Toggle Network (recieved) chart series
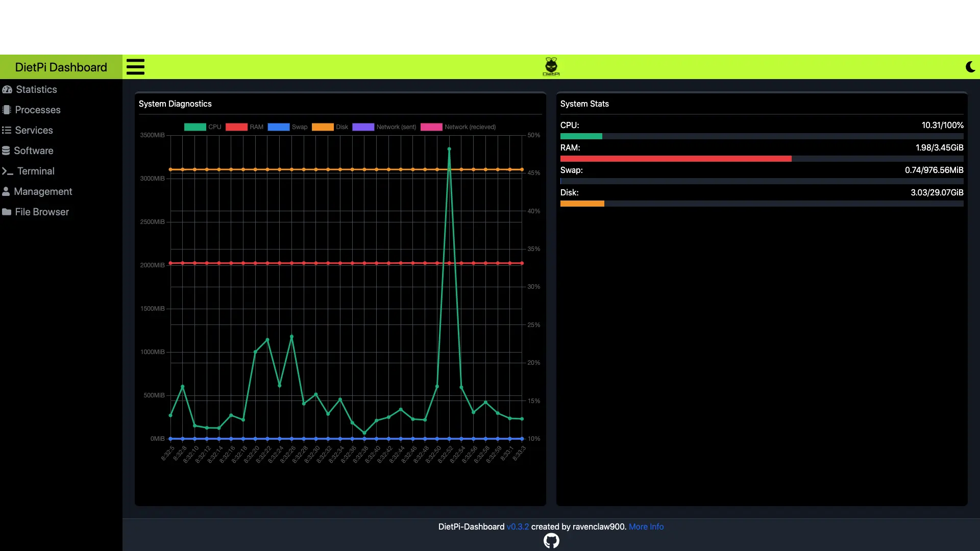This screenshot has width=980, height=551. pyautogui.click(x=458, y=127)
